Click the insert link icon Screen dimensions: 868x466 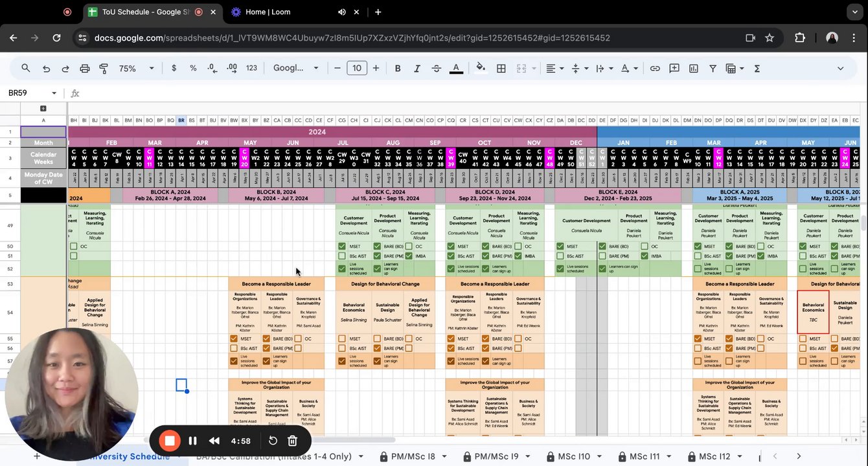(655, 69)
